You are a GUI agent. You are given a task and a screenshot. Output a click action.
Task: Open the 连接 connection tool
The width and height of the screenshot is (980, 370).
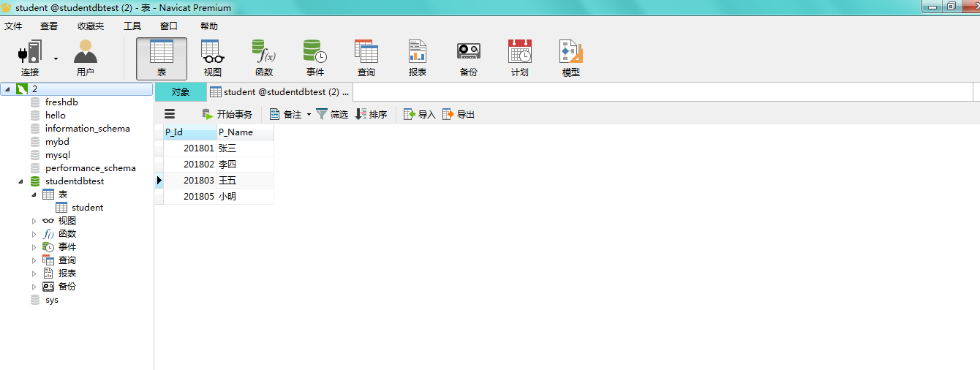coord(30,58)
